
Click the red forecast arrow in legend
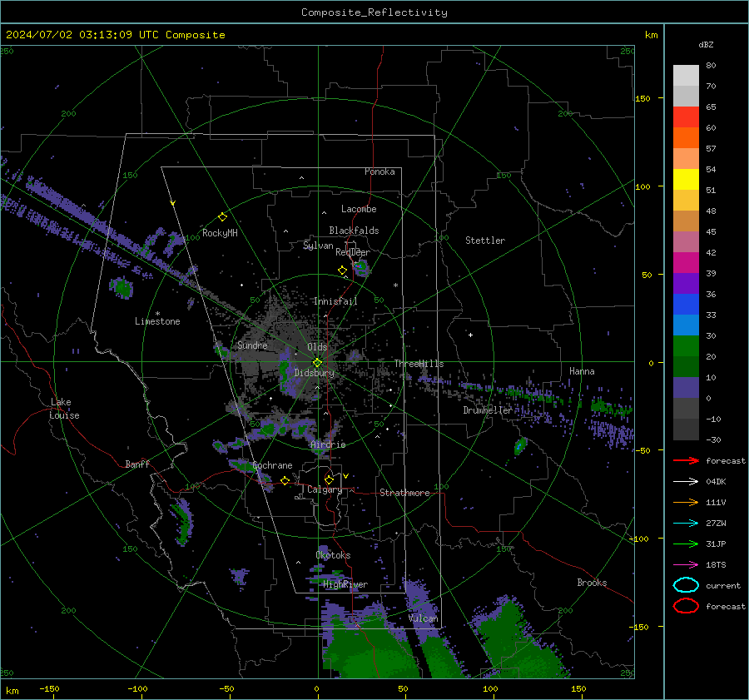point(686,460)
